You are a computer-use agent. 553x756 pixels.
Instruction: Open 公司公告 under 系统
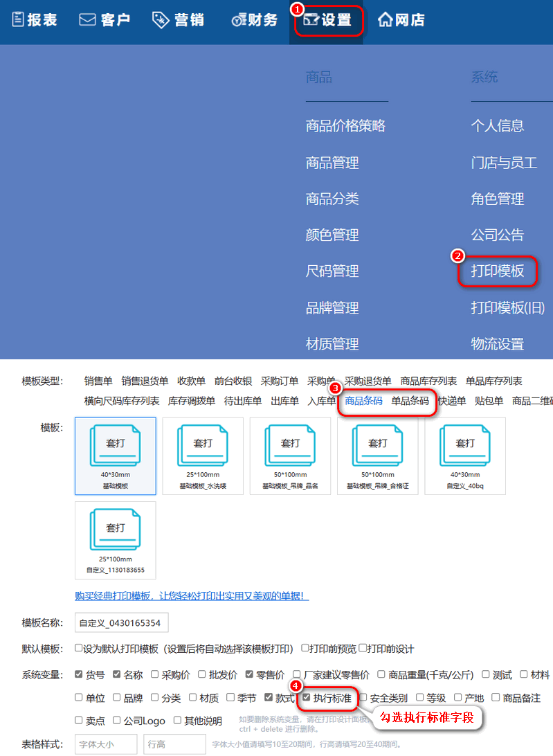point(497,235)
